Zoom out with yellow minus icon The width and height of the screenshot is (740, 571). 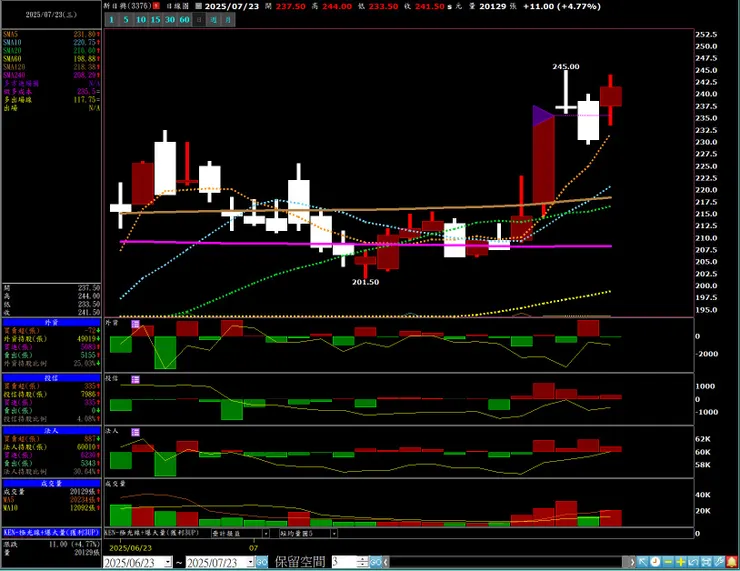(668, 562)
